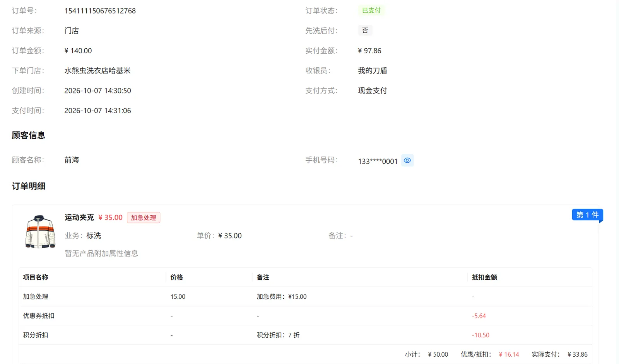Click payment method 现金支付
The image size is (619, 364).
(x=373, y=91)
